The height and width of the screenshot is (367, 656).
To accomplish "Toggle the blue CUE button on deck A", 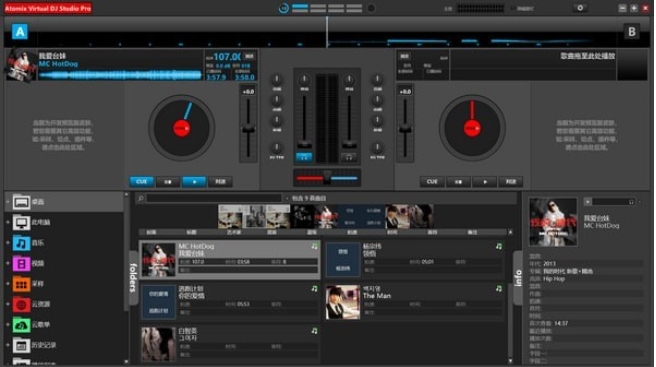I will [x=141, y=182].
